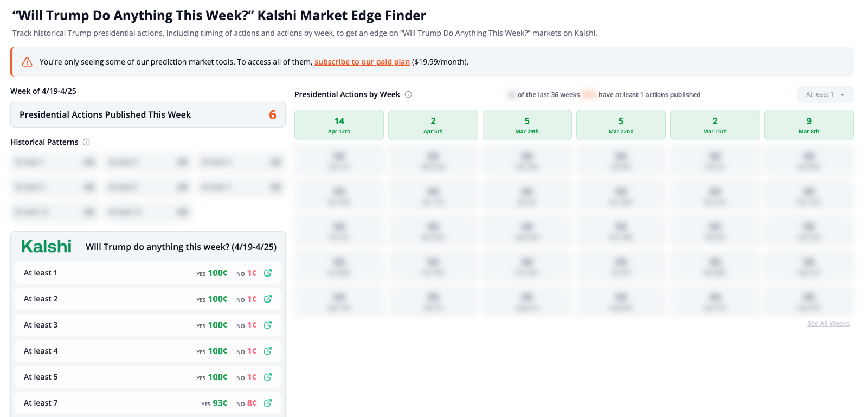Open the At least 1 threshold dropdown
The height and width of the screenshot is (417, 868).
[x=825, y=94]
